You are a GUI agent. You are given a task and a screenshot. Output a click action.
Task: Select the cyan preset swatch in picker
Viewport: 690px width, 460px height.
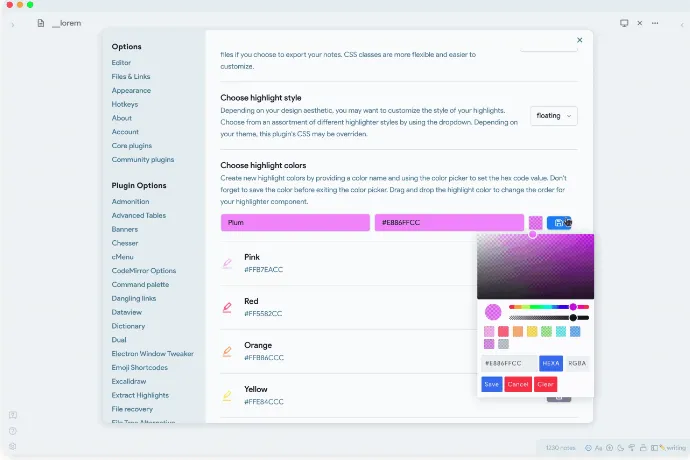click(x=561, y=331)
